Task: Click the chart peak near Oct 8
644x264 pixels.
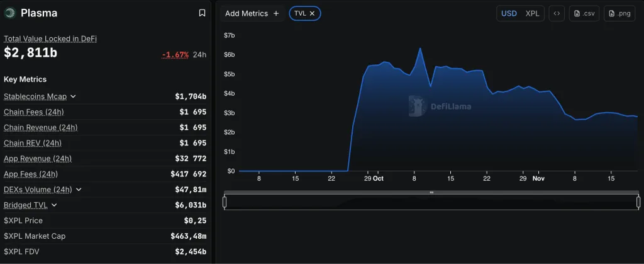Action: point(419,49)
